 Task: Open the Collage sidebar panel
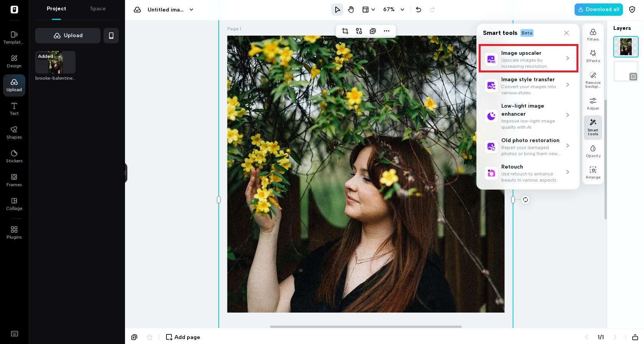pyautogui.click(x=14, y=204)
